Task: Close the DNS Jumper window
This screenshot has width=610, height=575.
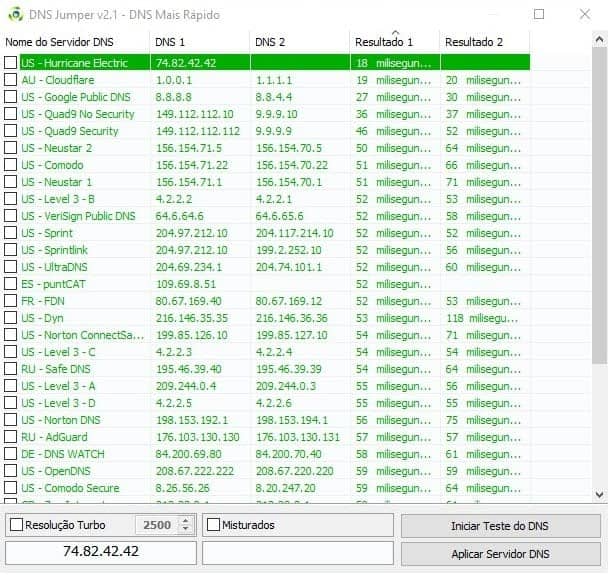Action: point(585,14)
